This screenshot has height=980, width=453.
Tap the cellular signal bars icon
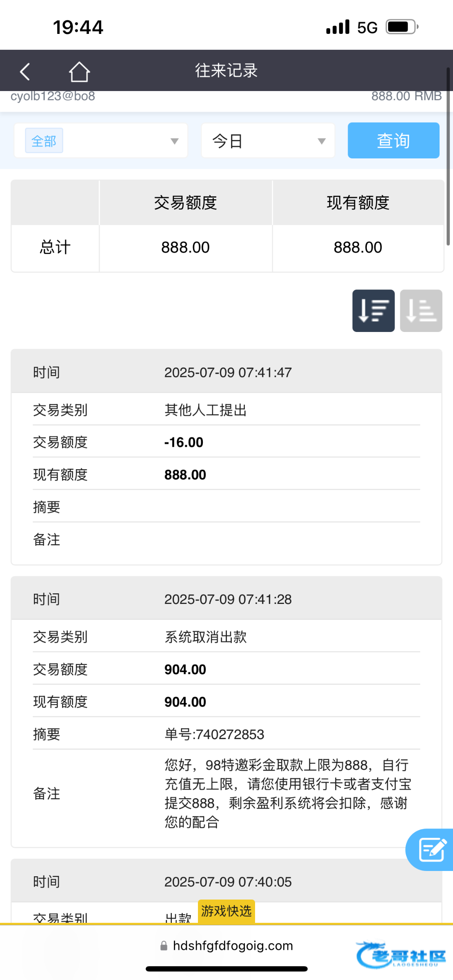coord(338,27)
